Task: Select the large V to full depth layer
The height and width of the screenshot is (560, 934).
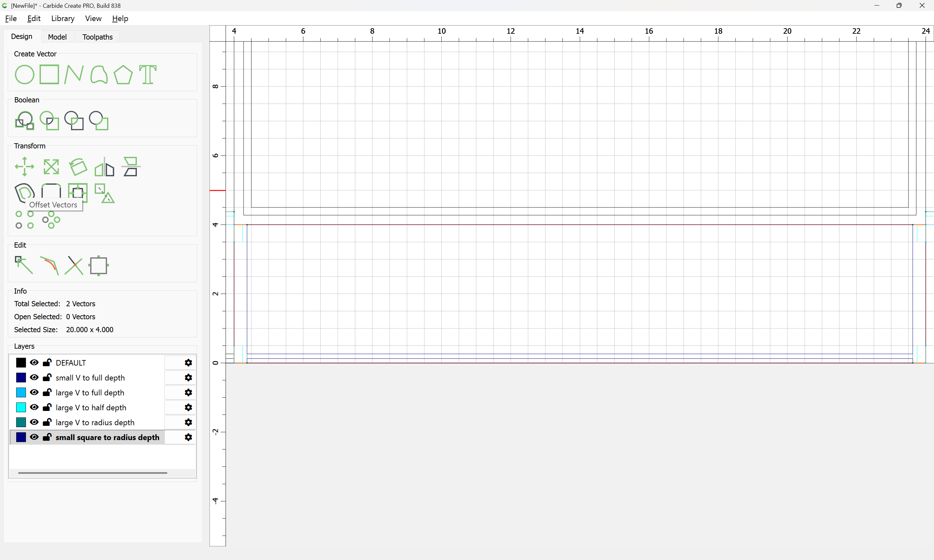Action: (90, 393)
